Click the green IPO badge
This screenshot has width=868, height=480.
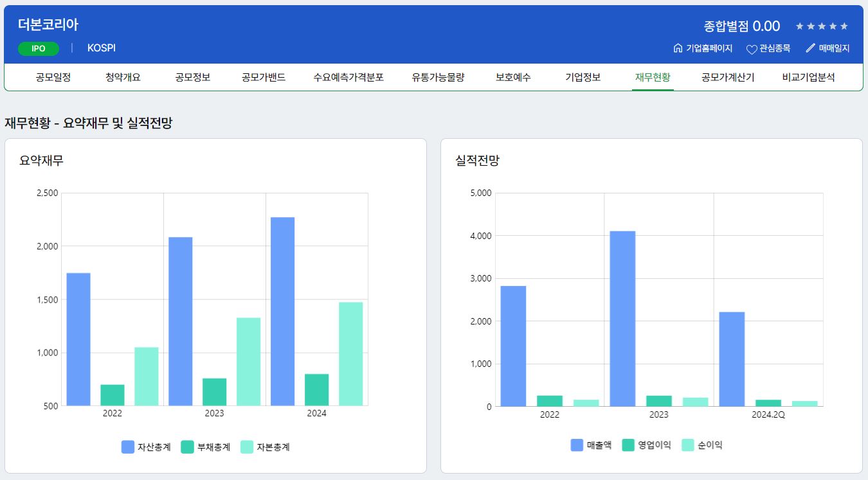[39, 49]
